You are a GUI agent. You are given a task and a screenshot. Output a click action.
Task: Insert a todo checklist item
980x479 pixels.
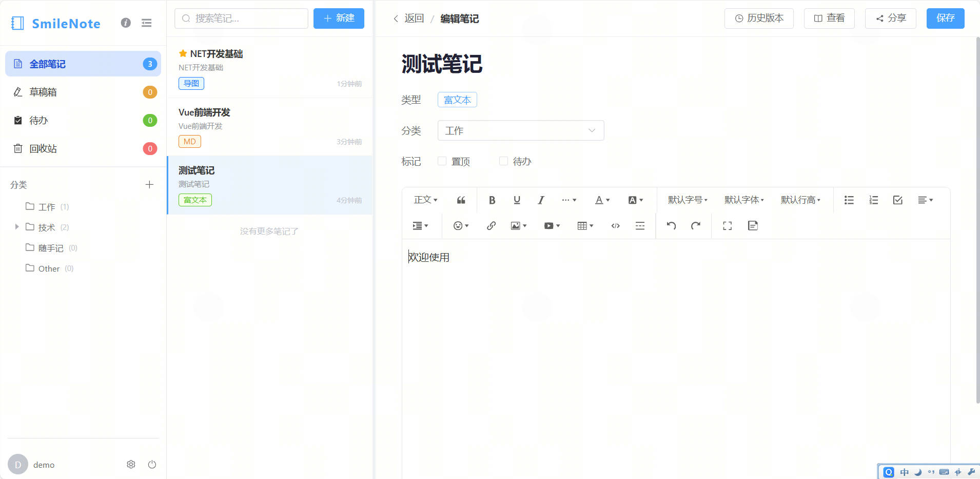coord(897,200)
